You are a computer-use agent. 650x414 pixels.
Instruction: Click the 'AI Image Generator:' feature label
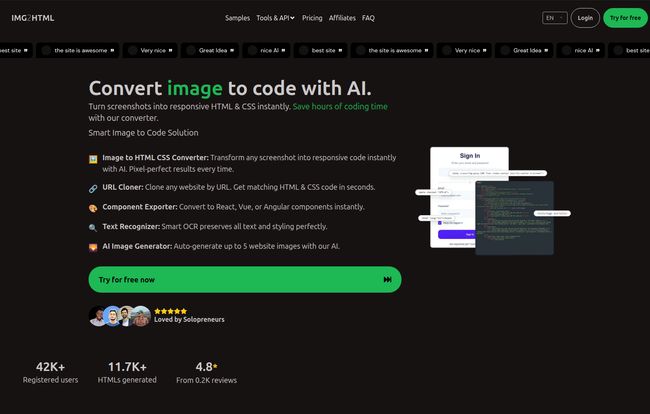pos(137,246)
